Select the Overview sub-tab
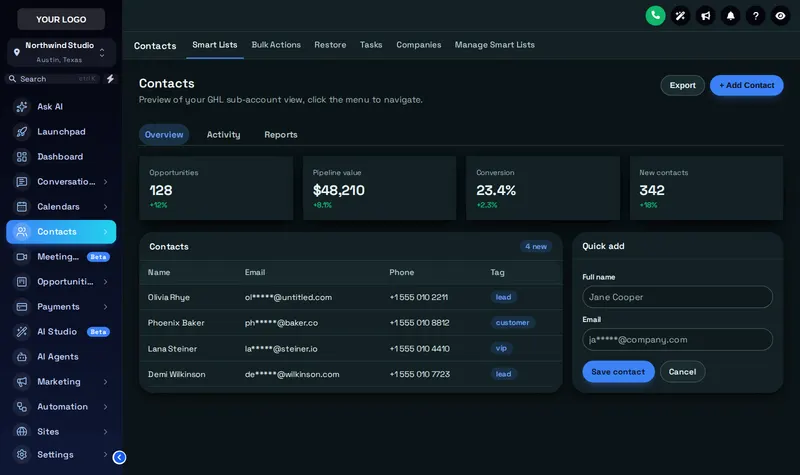 [x=164, y=135]
